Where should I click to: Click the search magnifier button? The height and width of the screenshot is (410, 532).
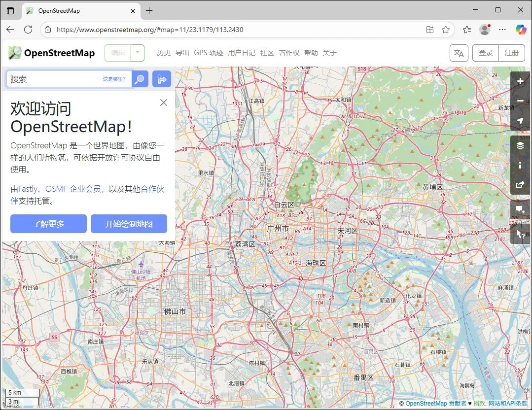[140, 79]
